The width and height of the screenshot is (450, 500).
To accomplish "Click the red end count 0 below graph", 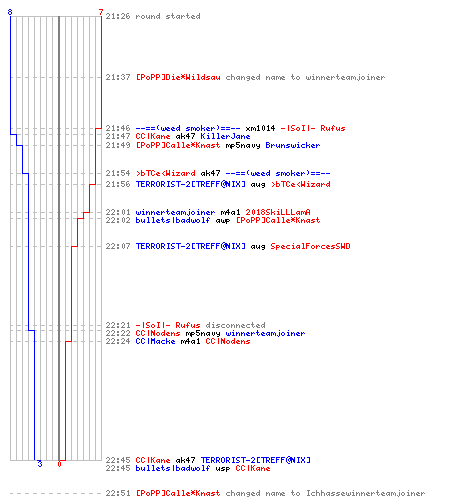I will (59, 464).
